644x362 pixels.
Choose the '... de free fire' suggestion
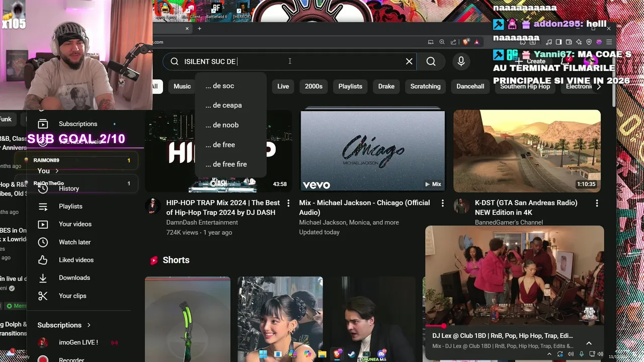(x=230, y=164)
